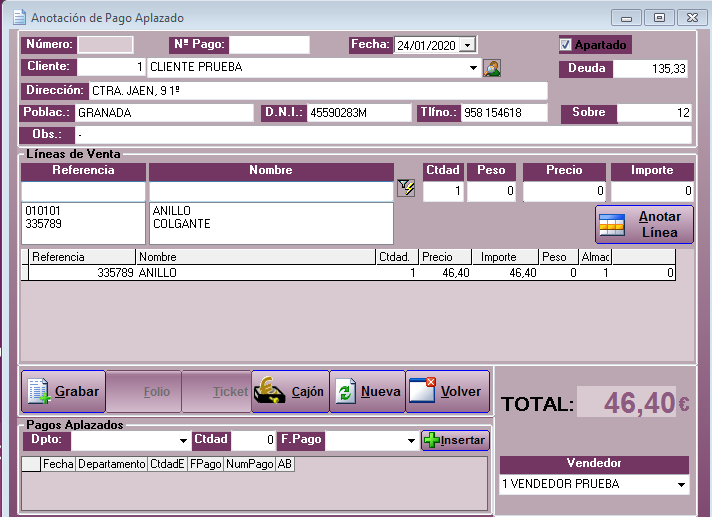The height and width of the screenshot is (517, 712).
Task: Click the client number field
Action: (111, 67)
